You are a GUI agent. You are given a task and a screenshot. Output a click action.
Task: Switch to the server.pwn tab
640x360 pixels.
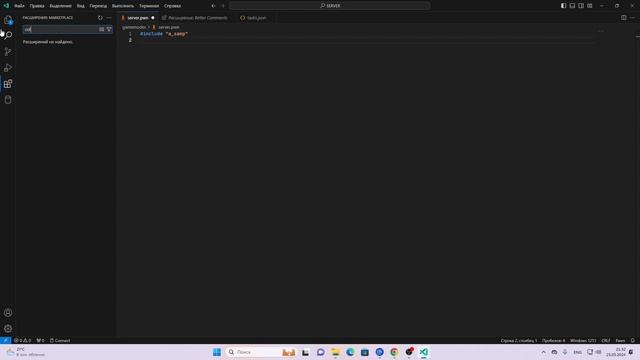coord(138,18)
